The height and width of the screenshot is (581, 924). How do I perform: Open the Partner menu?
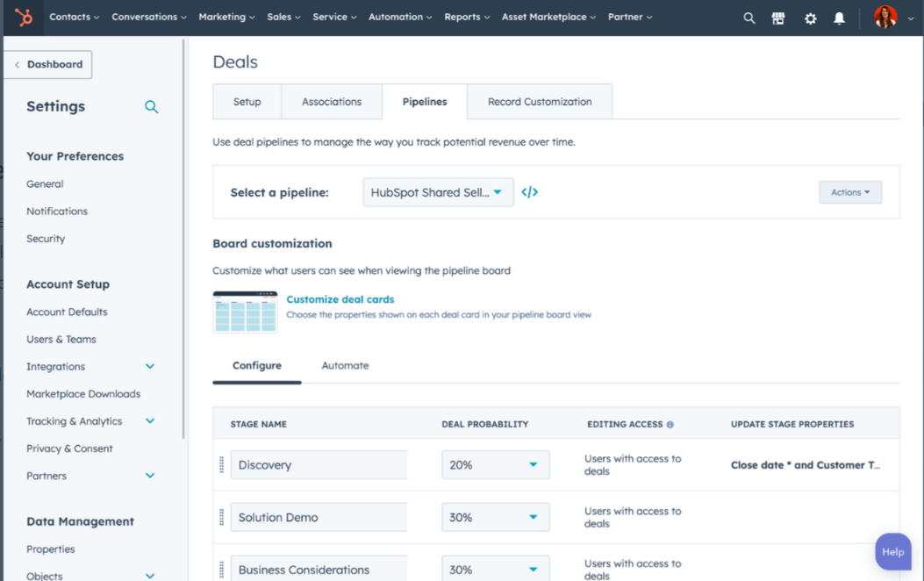(x=630, y=17)
